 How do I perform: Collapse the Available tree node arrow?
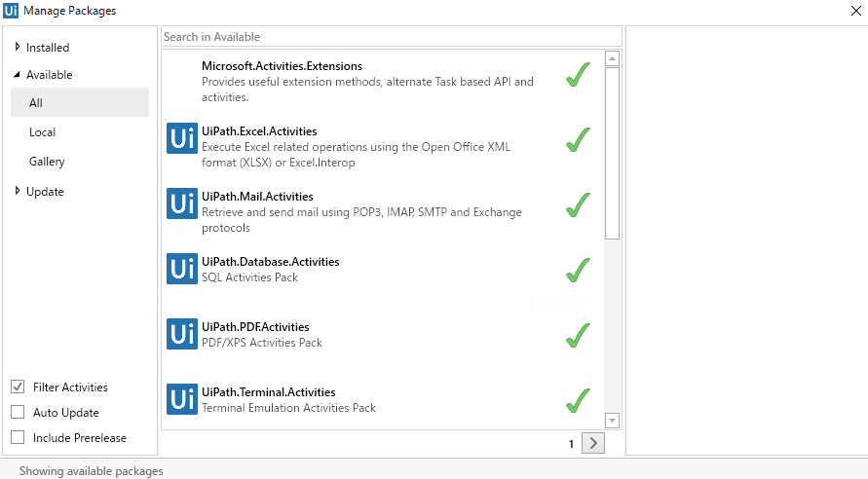tap(17, 74)
